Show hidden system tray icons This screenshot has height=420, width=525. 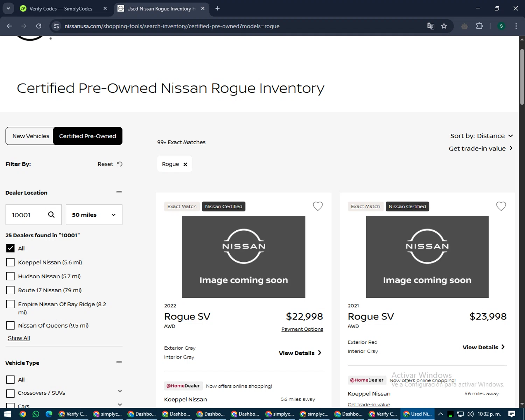click(441, 414)
